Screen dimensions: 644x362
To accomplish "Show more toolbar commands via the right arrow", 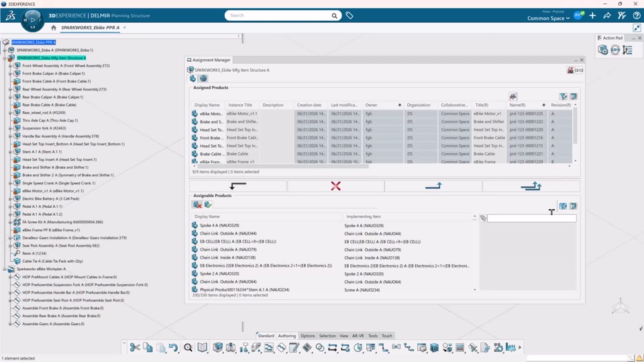I will tap(520, 348).
